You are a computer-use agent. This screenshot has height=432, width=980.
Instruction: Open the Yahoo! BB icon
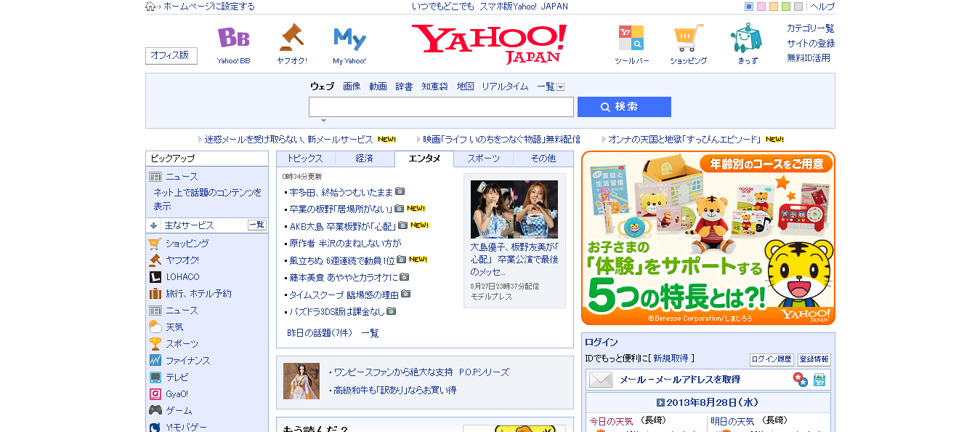(x=233, y=38)
